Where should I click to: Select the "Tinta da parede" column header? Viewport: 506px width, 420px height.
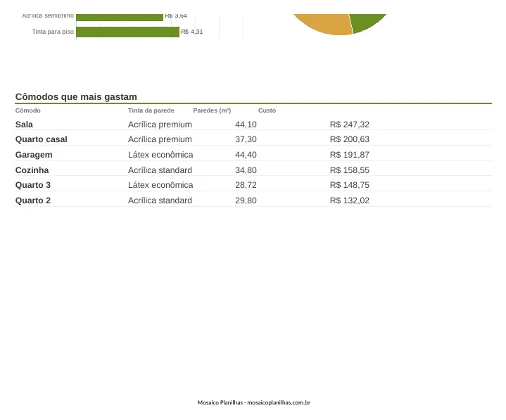click(151, 110)
